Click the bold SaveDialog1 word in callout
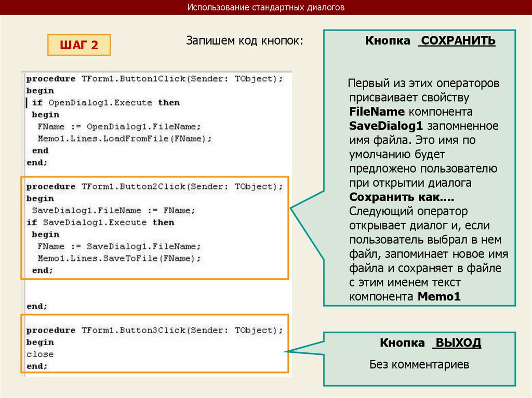The image size is (532, 398). 386,126
